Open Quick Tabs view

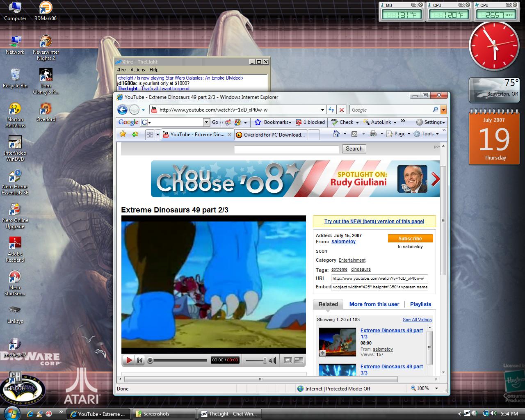(150, 135)
